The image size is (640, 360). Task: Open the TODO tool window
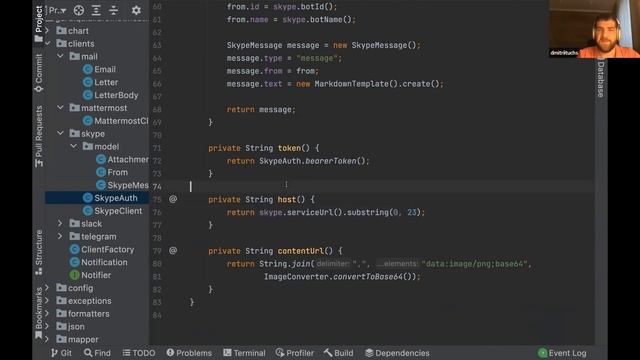tap(139, 353)
